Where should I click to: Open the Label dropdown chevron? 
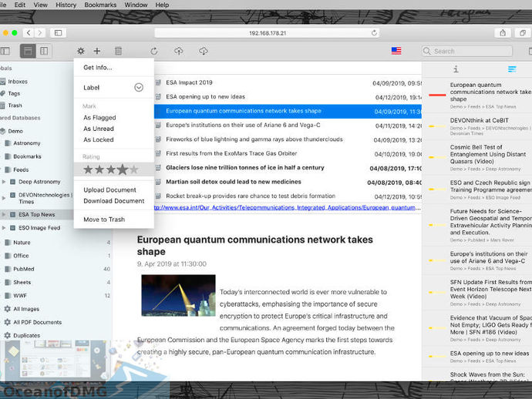pyautogui.click(x=139, y=88)
